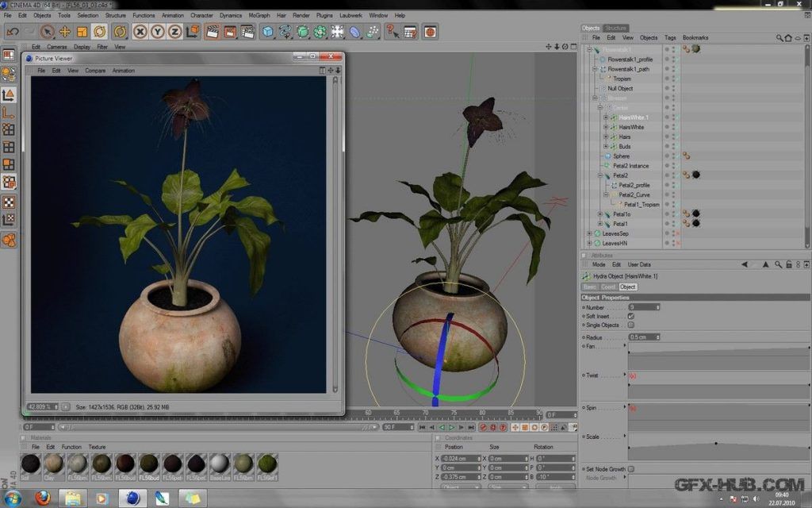The width and height of the screenshot is (812, 508).
Task: Render the active view clapperboard icon
Action: click(x=213, y=32)
